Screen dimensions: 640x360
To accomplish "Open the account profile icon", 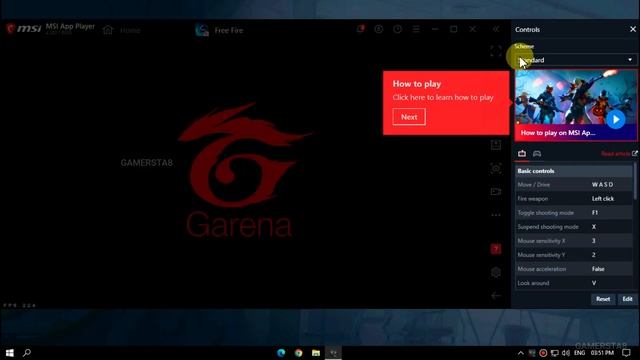I will click(x=379, y=29).
